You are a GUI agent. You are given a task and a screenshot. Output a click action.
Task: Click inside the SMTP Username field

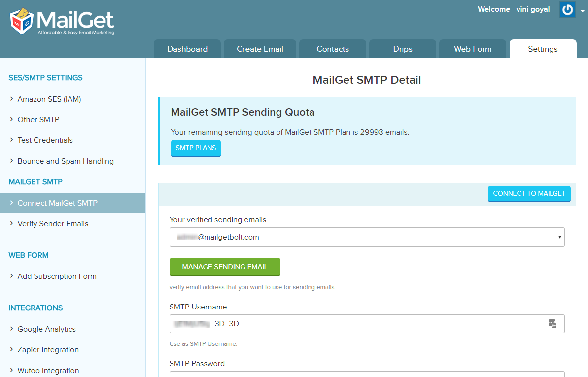point(367,324)
